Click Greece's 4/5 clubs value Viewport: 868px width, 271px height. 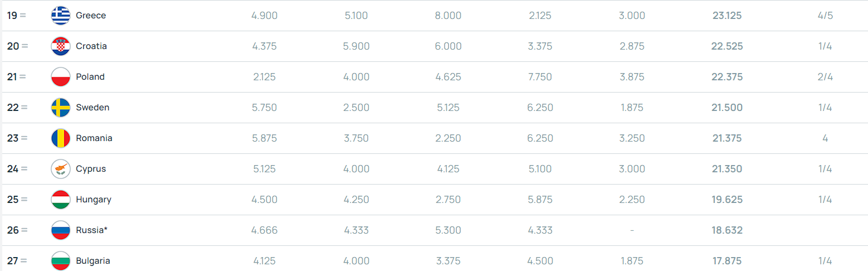(825, 16)
